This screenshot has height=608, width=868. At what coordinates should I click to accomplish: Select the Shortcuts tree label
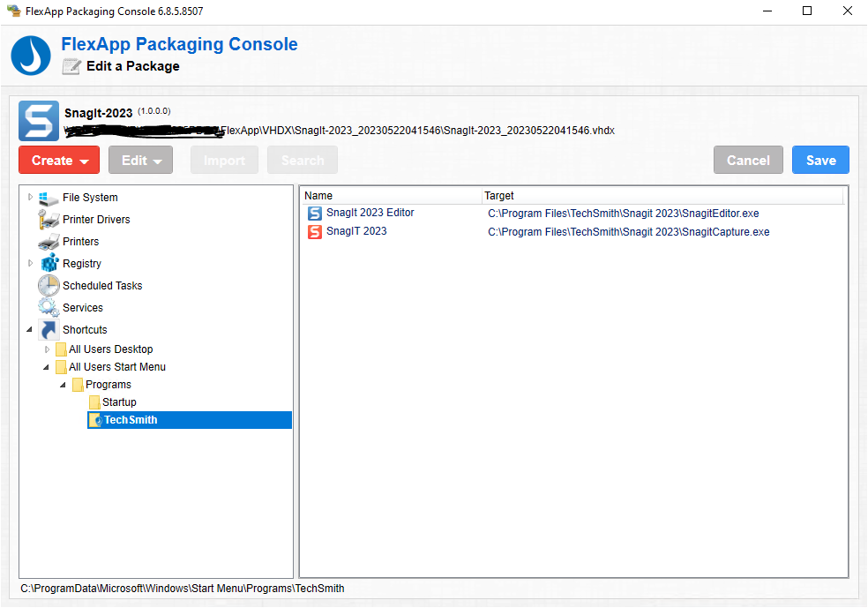pos(85,330)
